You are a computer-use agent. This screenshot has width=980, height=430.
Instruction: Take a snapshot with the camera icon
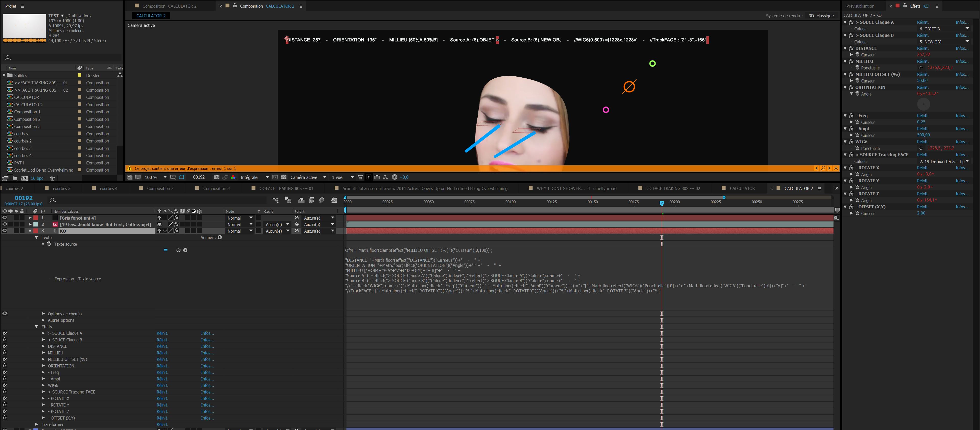click(216, 177)
